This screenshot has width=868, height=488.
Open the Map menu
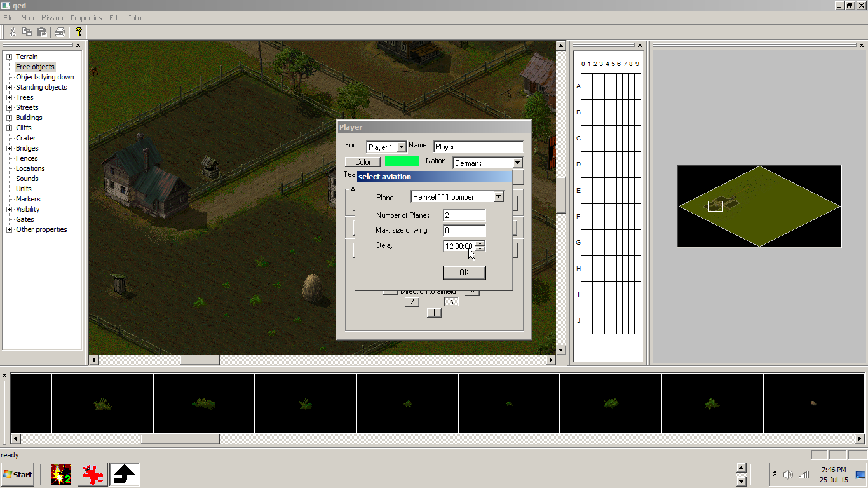point(27,18)
